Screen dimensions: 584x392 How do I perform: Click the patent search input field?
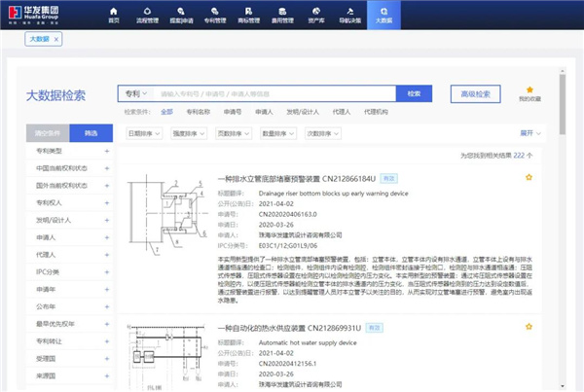(274, 93)
